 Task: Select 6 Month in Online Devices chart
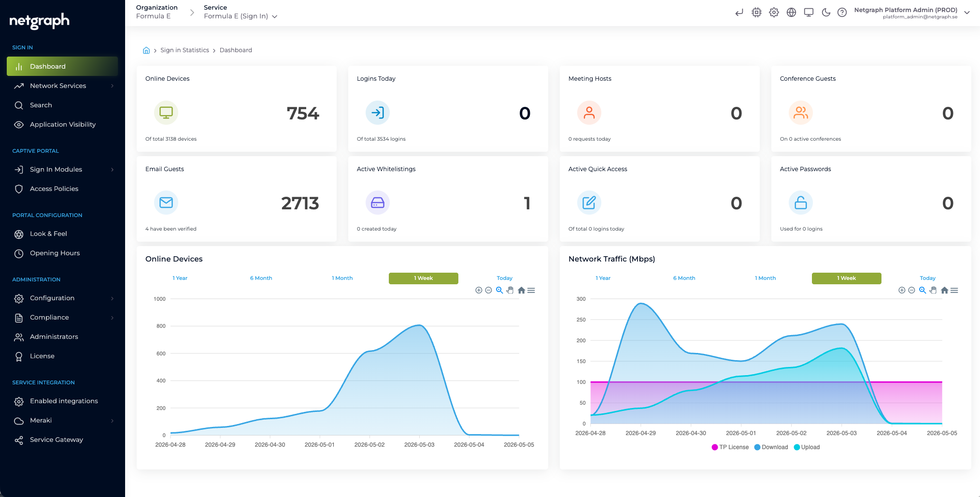click(x=261, y=278)
